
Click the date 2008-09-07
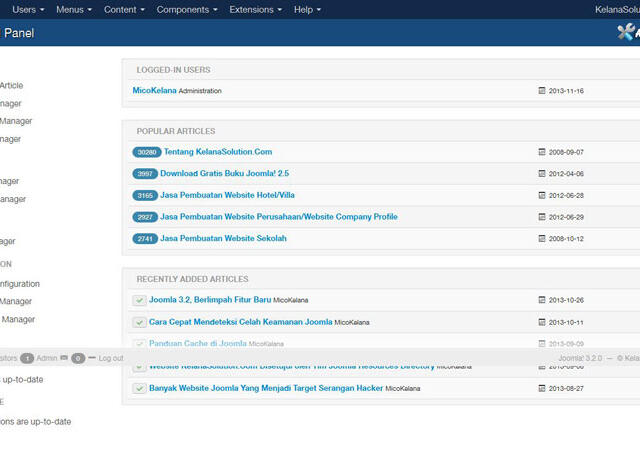(566, 152)
